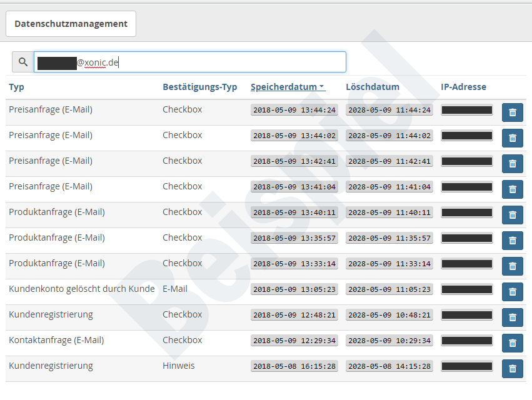
Task: Delete the Produktanfrage entry saved at 13:33:14
Action: point(513,266)
